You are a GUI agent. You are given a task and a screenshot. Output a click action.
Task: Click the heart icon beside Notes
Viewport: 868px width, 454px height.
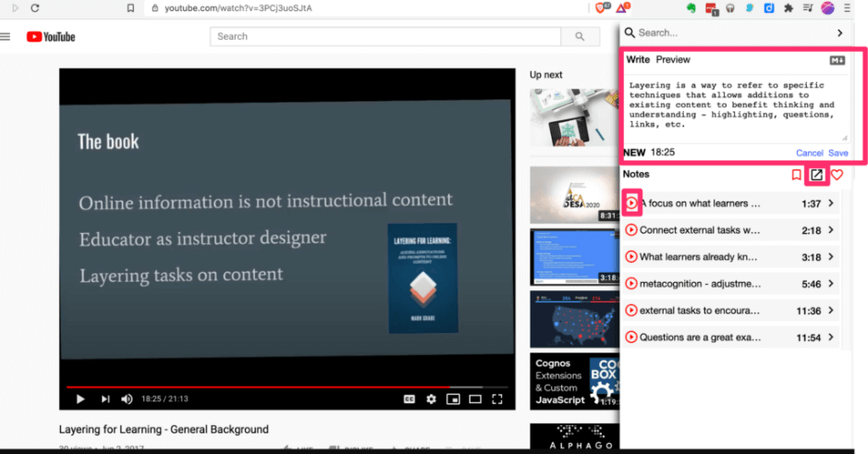coord(837,175)
